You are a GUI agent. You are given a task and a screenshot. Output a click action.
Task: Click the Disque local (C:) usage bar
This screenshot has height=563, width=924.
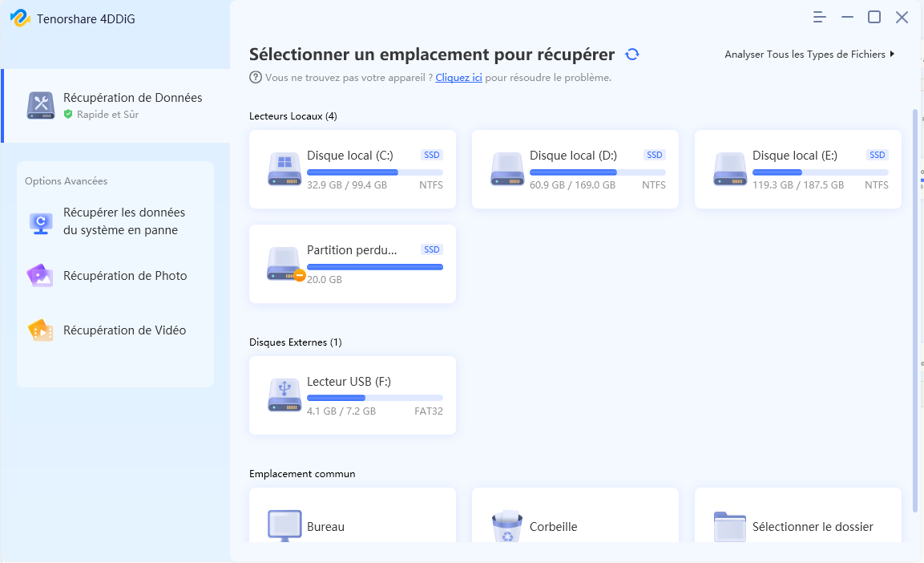pos(374,172)
